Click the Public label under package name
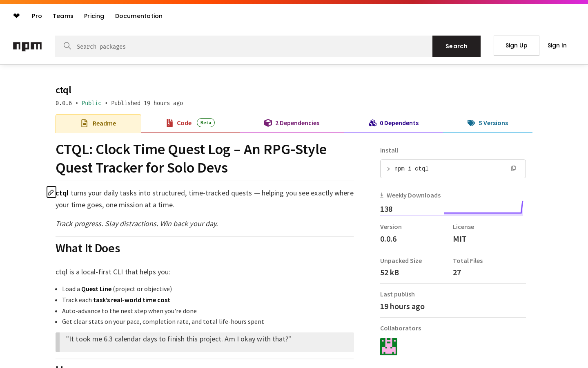The width and height of the screenshot is (588, 368). point(91,103)
